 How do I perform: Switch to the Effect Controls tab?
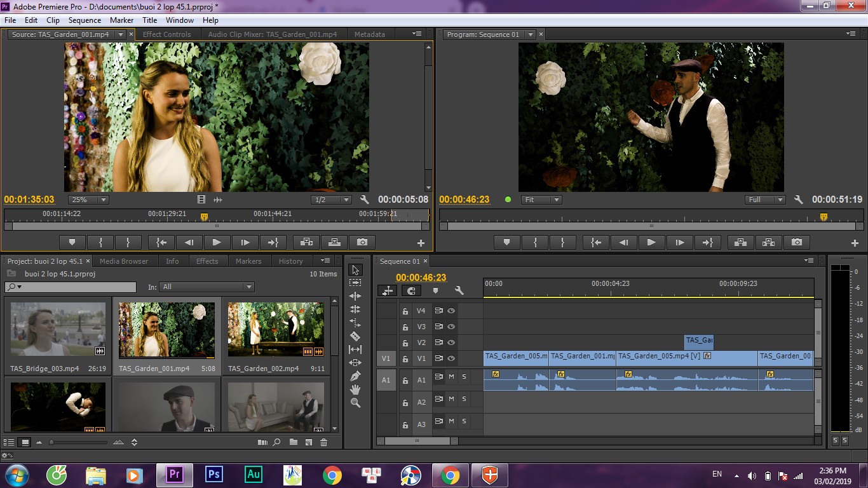[x=166, y=34]
